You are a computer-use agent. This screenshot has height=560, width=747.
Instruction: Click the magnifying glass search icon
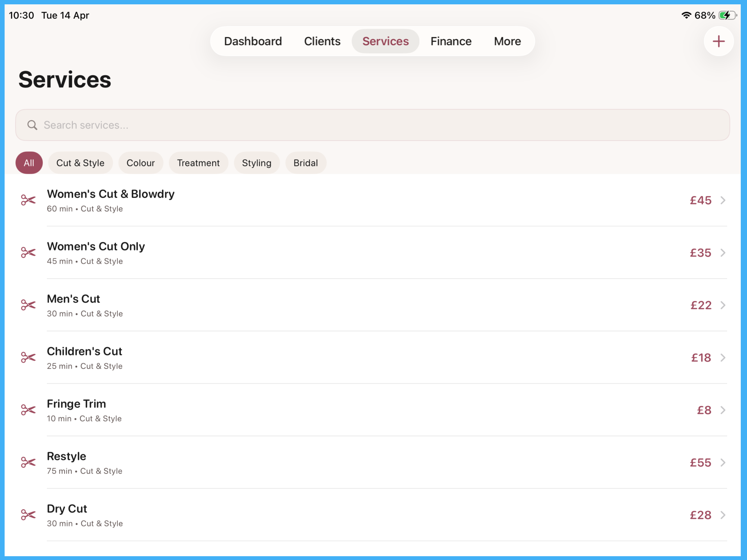click(32, 125)
